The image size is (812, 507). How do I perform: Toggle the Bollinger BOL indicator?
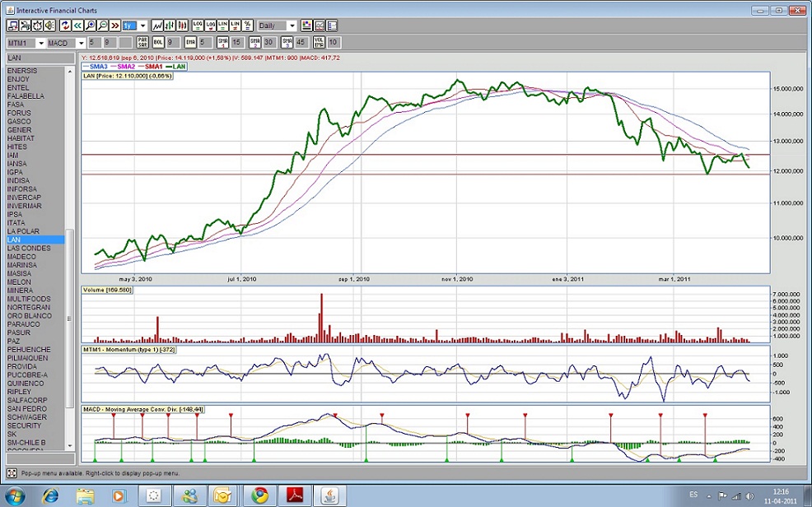click(156, 43)
